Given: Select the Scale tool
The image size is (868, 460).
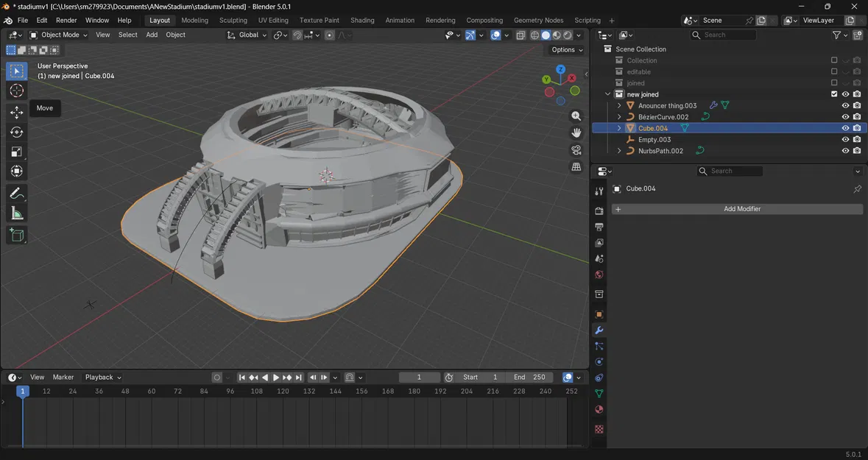Looking at the screenshot, I should (x=17, y=152).
